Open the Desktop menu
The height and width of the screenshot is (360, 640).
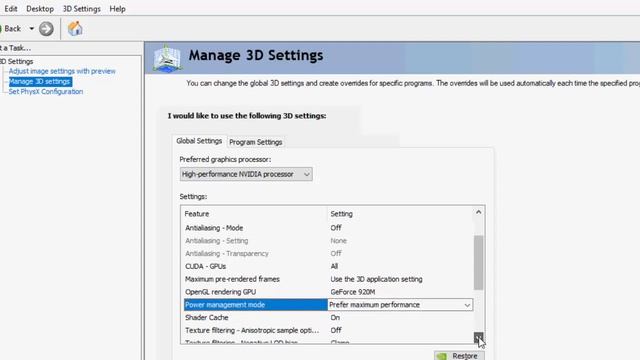[x=40, y=9]
